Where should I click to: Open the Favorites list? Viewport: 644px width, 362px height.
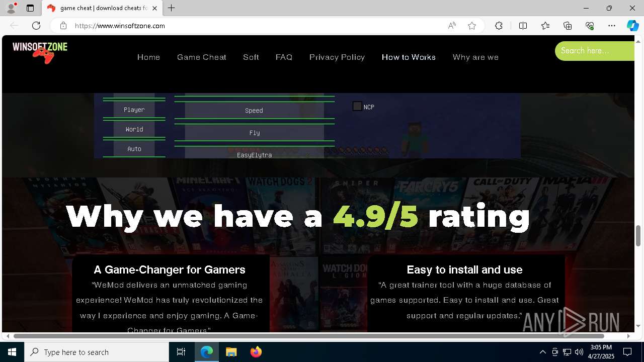click(x=545, y=26)
